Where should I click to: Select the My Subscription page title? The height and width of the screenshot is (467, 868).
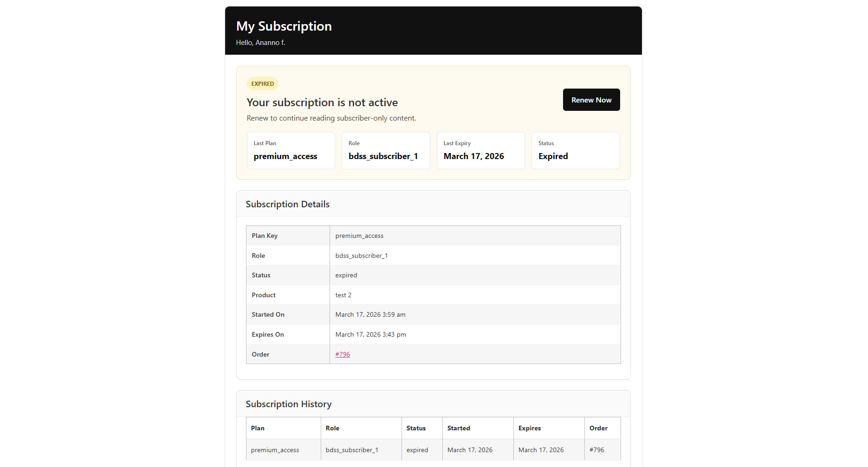284,26
